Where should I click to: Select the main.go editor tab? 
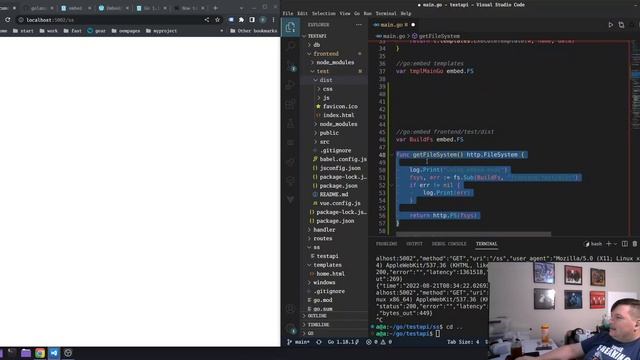(x=393, y=25)
